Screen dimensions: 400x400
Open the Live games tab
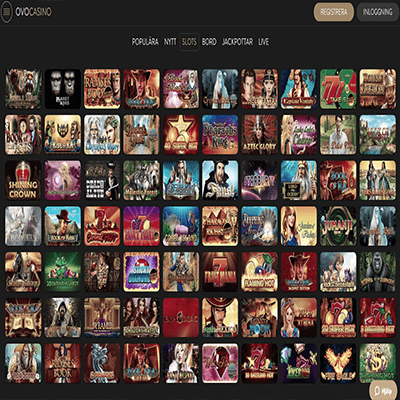point(263,42)
